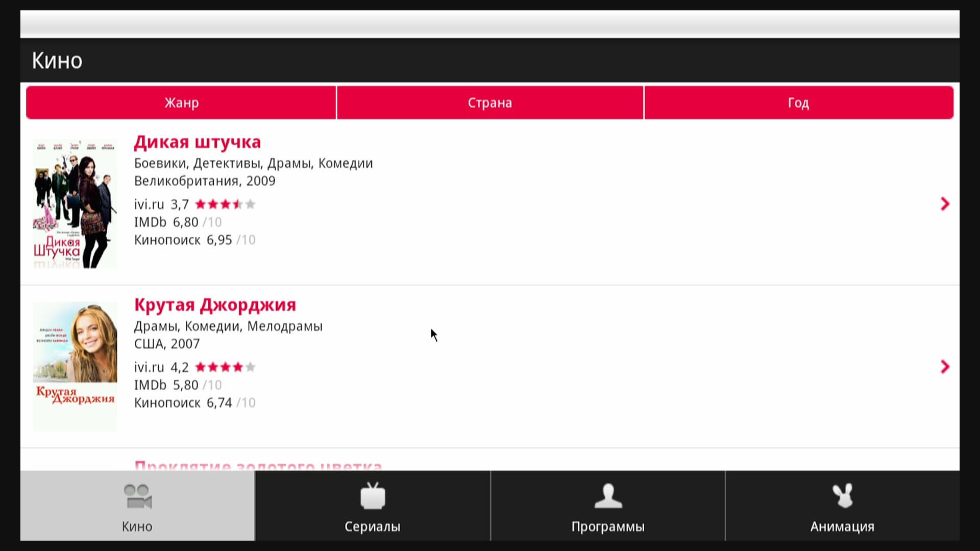Click the star rating for Крутая Джорджия
The height and width of the screenshot is (551, 980).
click(x=225, y=367)
